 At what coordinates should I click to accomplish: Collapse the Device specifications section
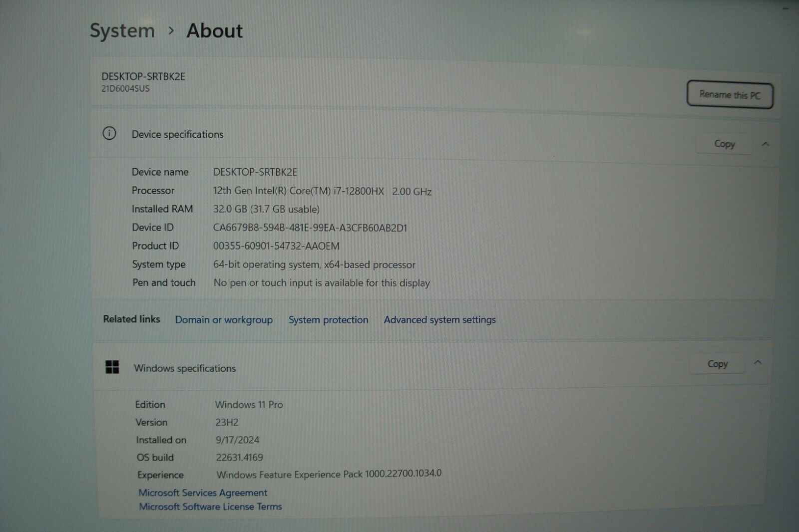point(765,144)
